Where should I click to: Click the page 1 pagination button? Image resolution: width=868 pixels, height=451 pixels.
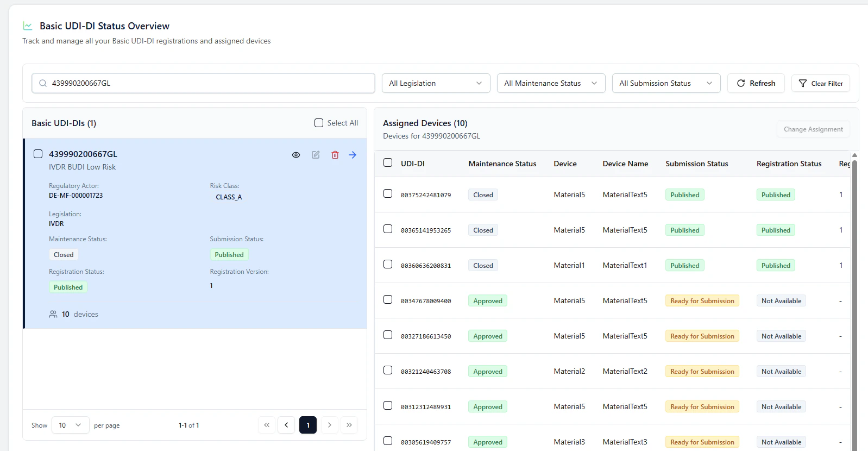click(x=308, y=425)
